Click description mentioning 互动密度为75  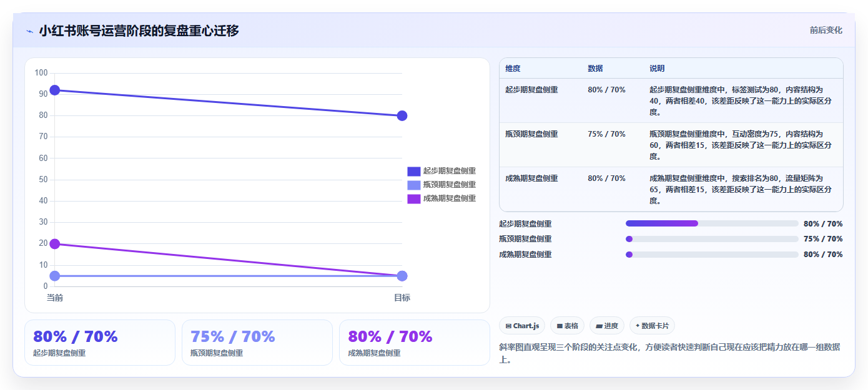(741, 145)
